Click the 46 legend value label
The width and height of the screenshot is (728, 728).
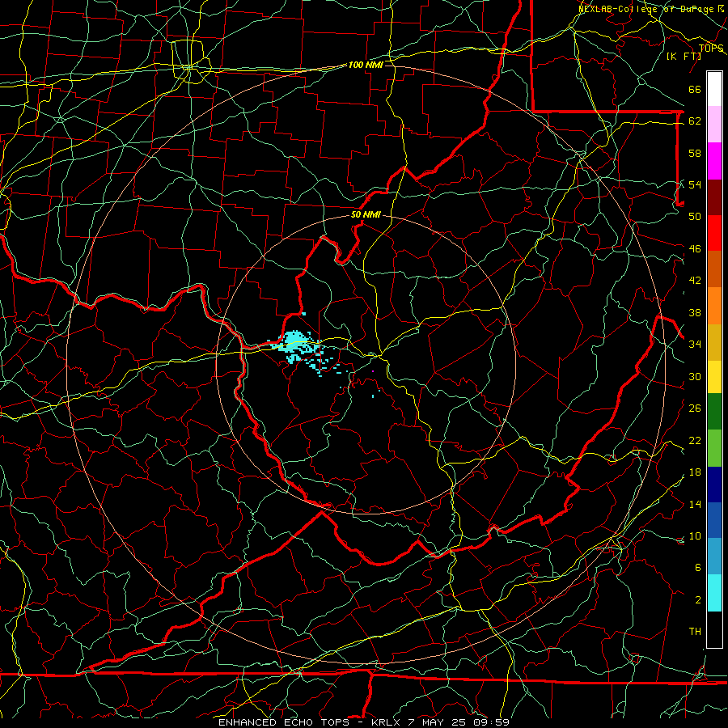pos(695,248)
